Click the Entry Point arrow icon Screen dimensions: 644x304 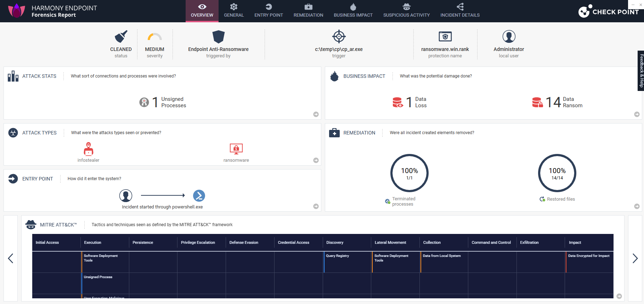pyautogui.click(x=13, y=179)
